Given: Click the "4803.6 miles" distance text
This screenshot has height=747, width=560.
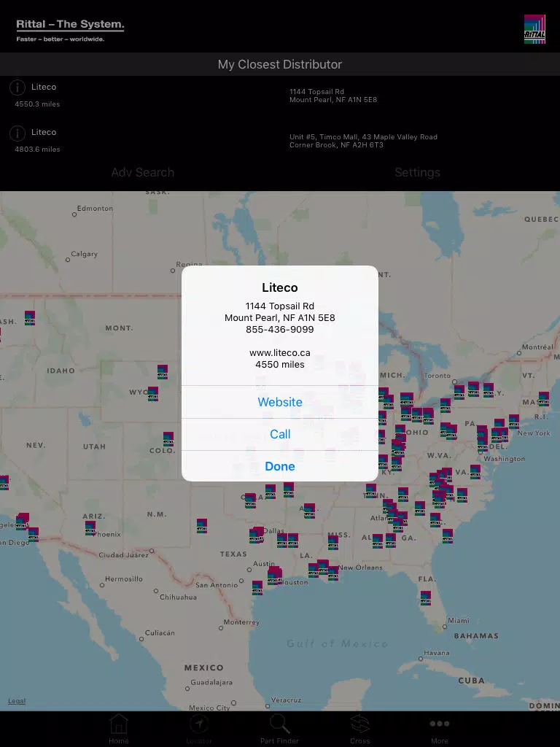Looking at the screenshot, I should pos(37,149).
